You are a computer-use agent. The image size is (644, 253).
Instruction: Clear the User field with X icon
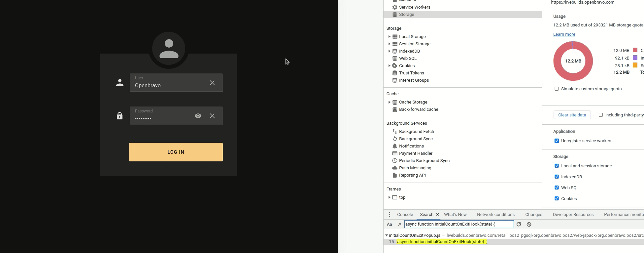212,83
